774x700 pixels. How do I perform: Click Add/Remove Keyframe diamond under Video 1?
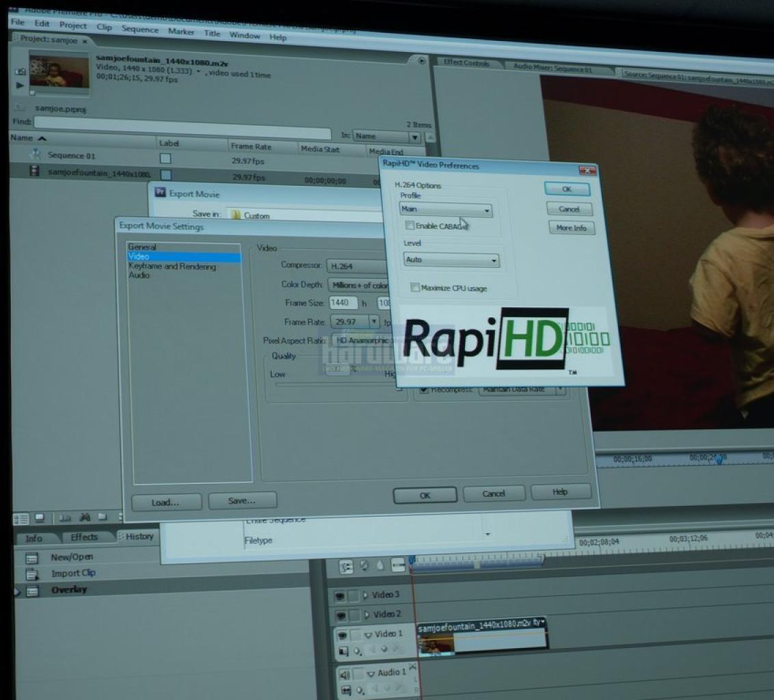point(384,649)
